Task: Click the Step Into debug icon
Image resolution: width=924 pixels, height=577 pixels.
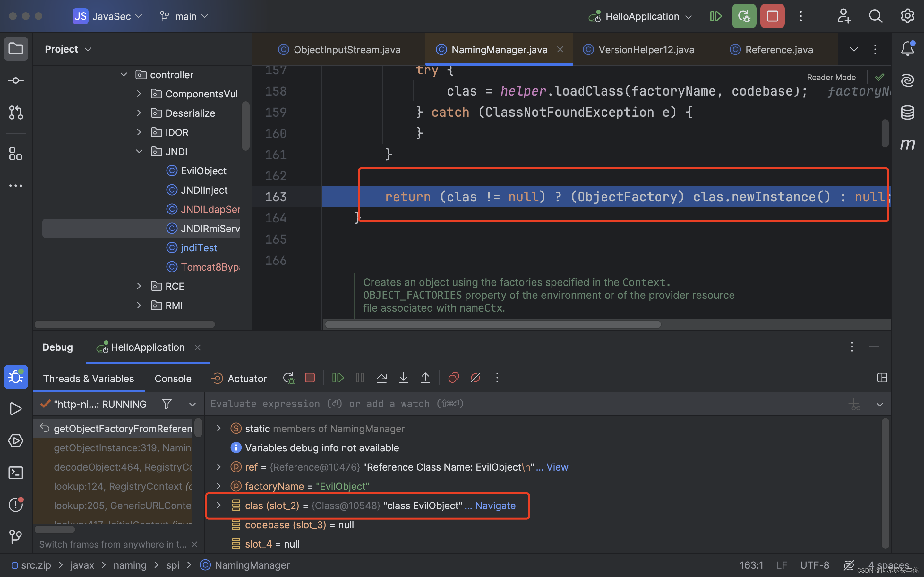Action: point(403,378)
